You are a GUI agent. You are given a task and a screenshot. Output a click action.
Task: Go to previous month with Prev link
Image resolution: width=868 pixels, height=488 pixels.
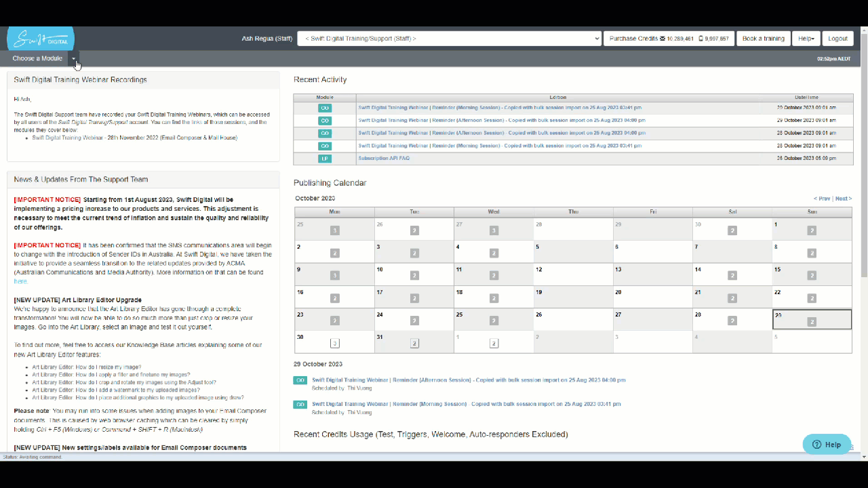click(821, 199)
